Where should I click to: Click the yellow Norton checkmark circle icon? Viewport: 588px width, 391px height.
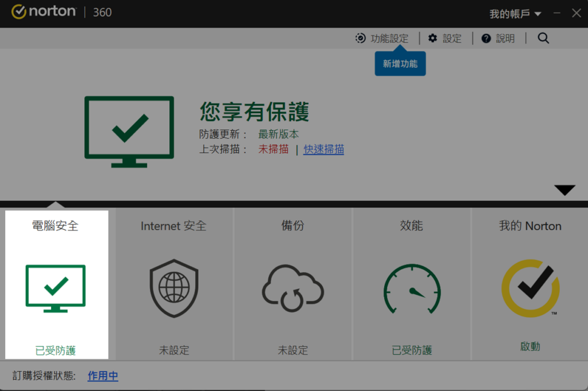coord(531,288)
